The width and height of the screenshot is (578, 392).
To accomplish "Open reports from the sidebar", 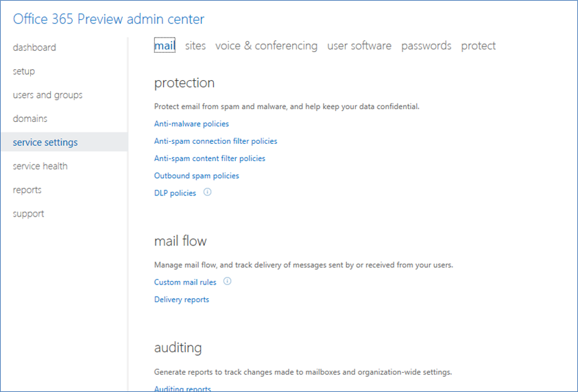I will point(27,190).
